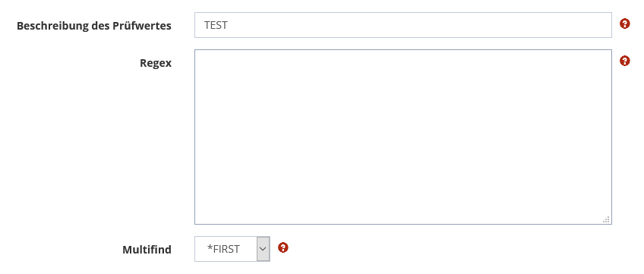644x274 pixels.
Task: Click the top-left corner of Regex box
Action: pos(197,52)
